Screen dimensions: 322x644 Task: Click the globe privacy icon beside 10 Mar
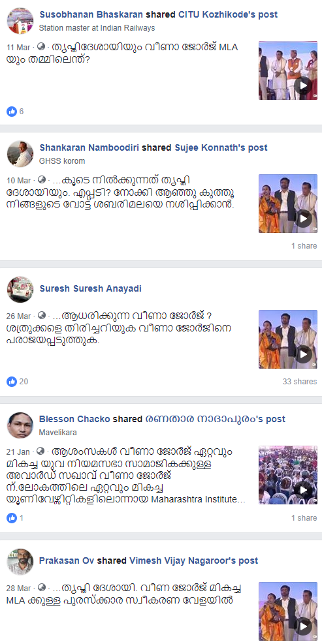pos(41,179)
